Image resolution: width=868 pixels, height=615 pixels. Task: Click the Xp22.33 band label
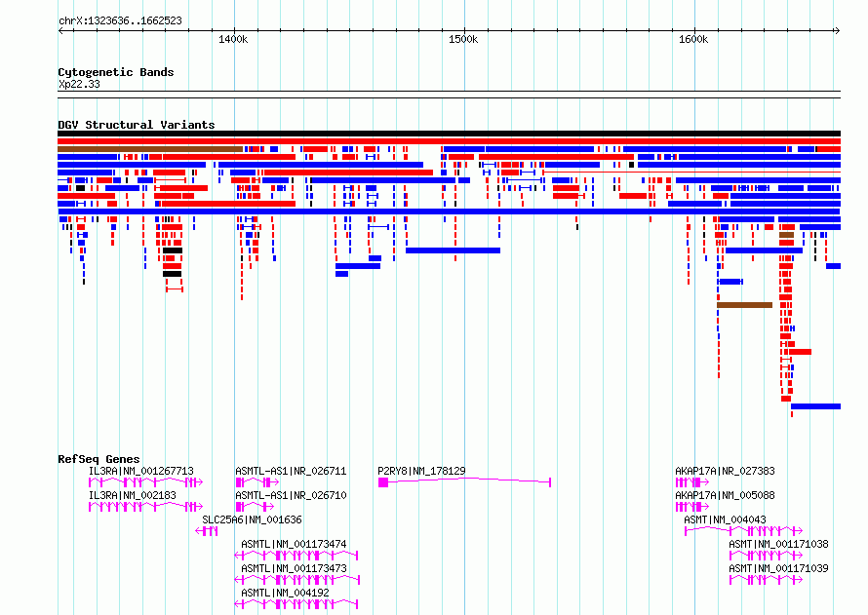pyautogui.click(x=79, y=84)
